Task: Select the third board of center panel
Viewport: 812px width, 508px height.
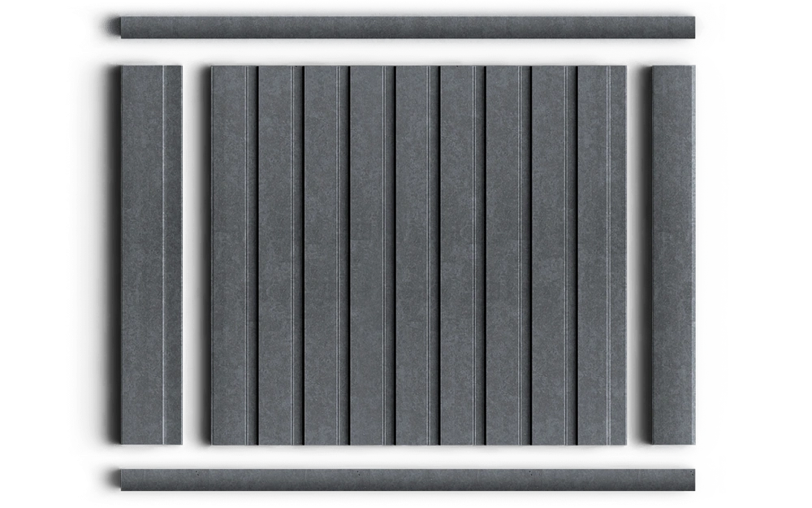Action: (326, 255)
